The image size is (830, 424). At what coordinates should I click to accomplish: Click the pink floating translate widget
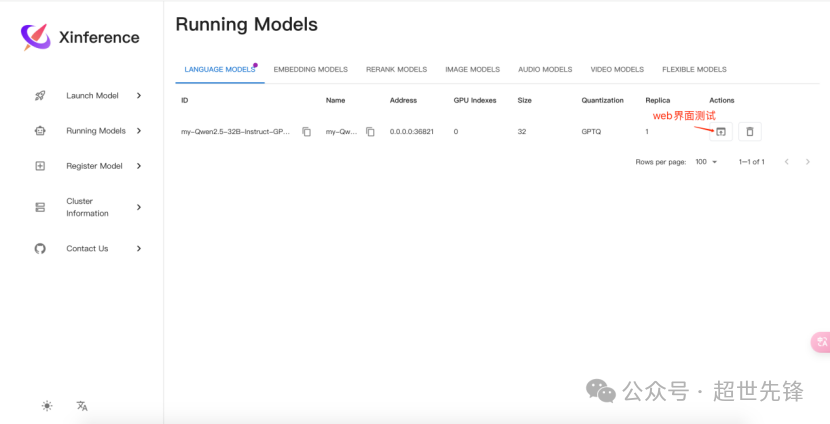821,342
